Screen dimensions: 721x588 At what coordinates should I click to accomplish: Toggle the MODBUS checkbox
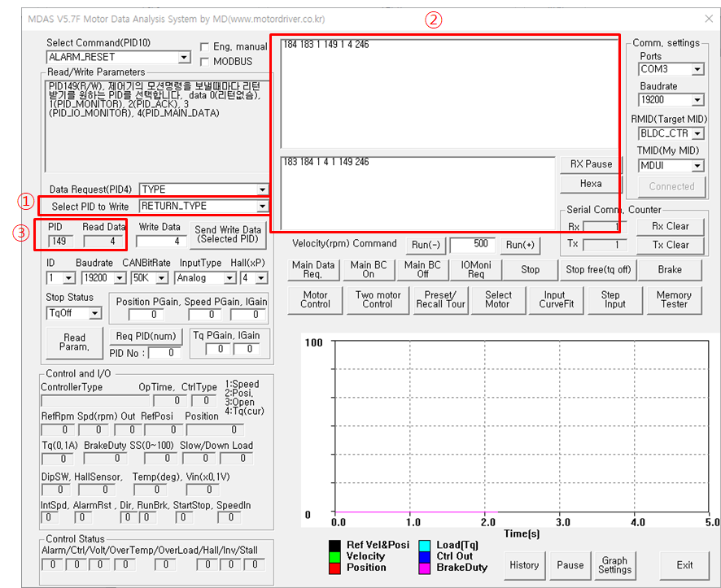click(x=205, y=62)
